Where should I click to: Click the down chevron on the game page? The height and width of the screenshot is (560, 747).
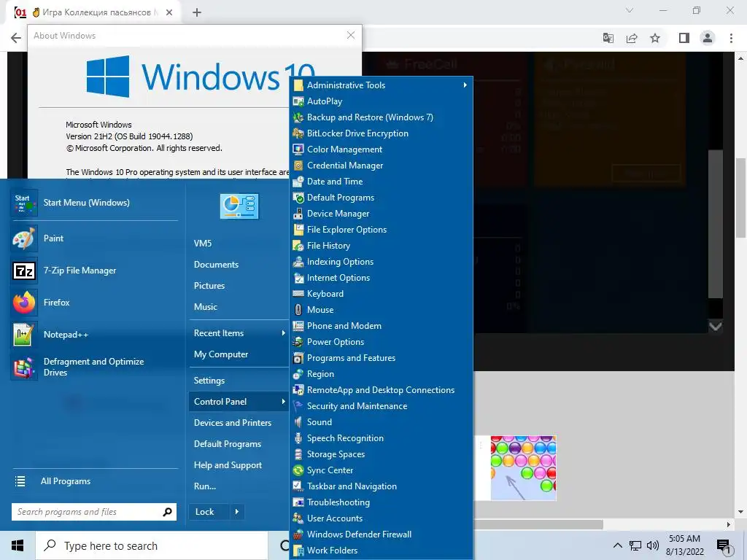click(x=715, y=327)
